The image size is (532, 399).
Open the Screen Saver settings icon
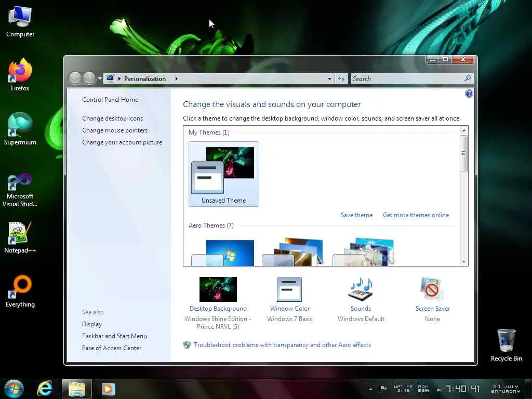pos(432,289)
